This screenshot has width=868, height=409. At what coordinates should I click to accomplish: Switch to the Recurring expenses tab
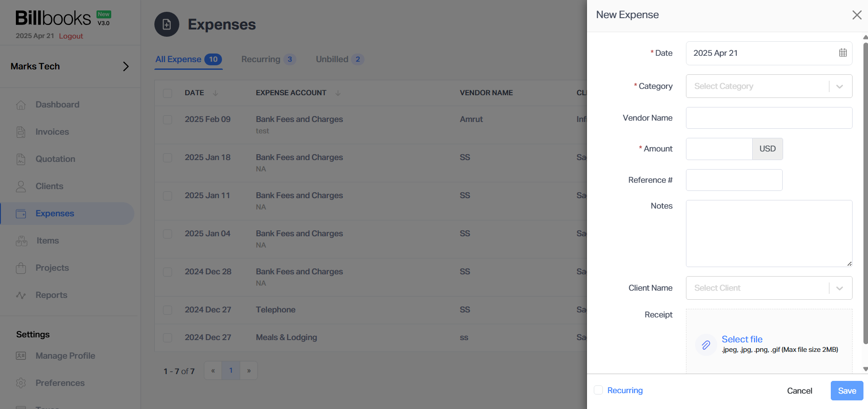pos(260,59)
